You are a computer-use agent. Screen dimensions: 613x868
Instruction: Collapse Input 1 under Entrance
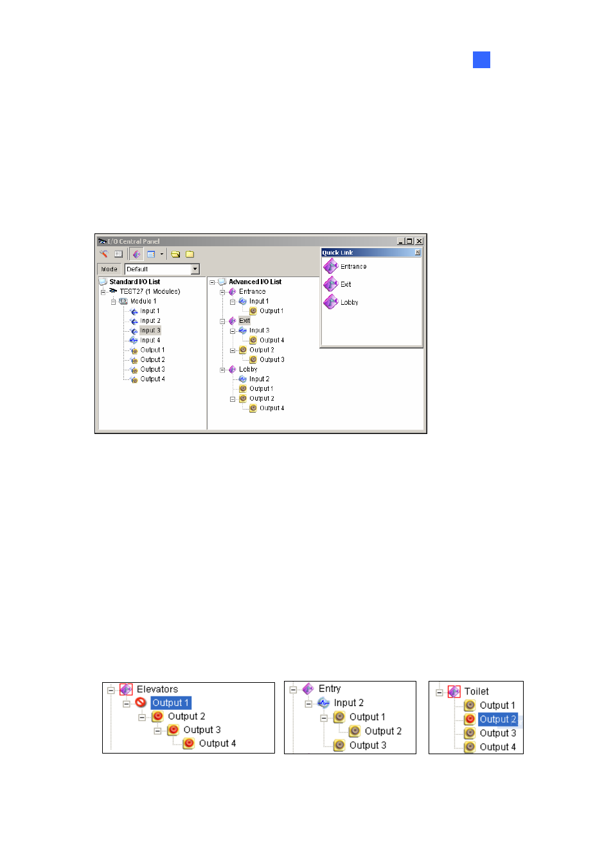pyautogui.click(x=233, y=302)
